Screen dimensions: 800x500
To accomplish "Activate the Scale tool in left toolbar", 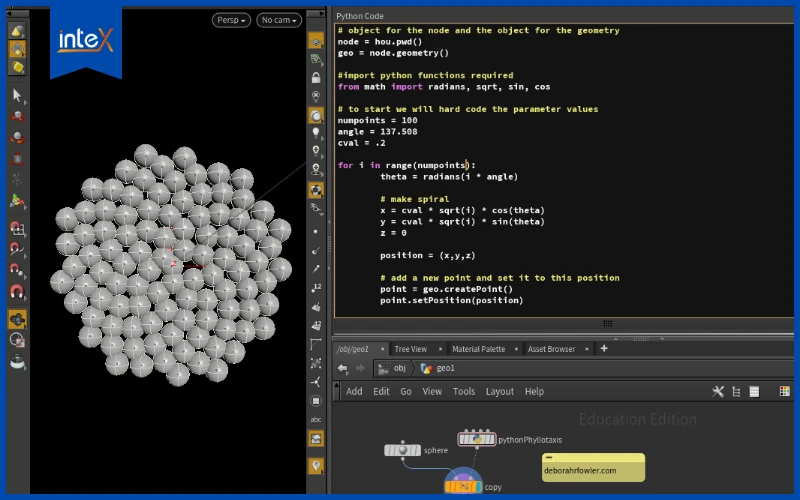I will 17,159.
